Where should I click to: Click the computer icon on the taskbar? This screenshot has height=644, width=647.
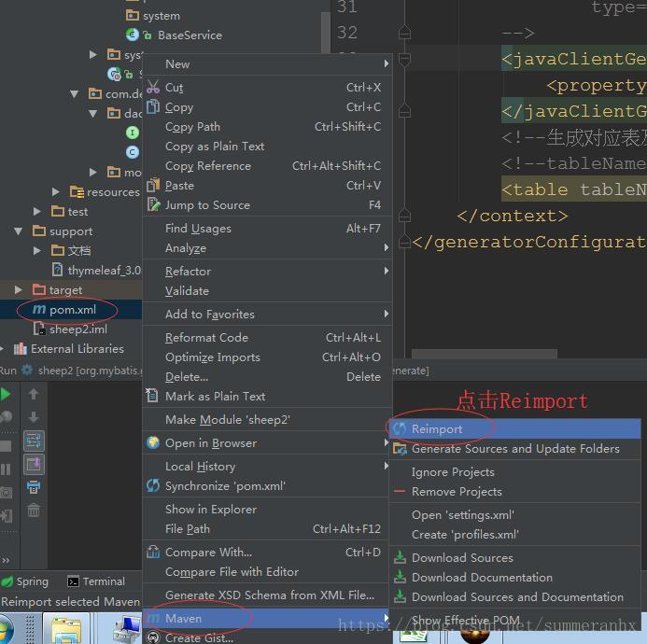(126, 630)
